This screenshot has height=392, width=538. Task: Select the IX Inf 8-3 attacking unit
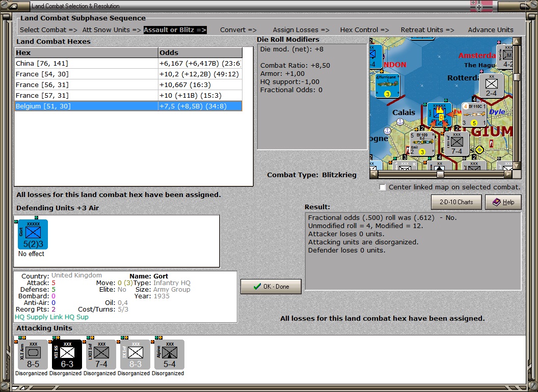pyautogui.click(x=135, y=355)
